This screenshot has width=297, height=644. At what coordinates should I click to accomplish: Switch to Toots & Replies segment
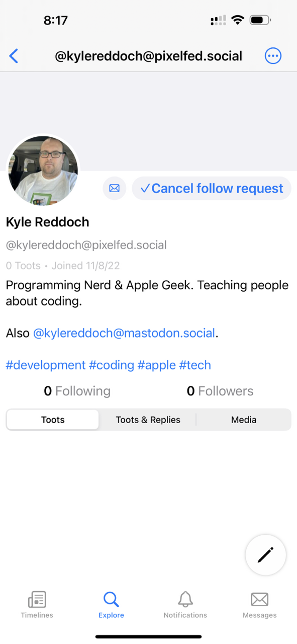point(148,420)
